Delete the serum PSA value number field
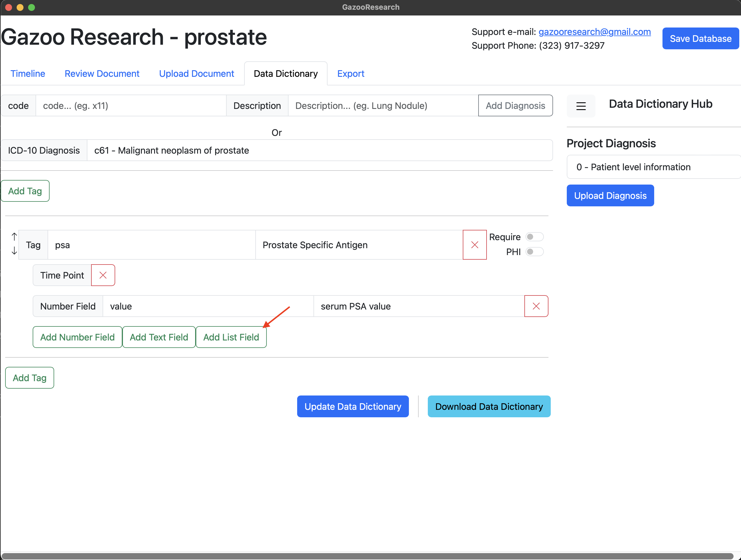The width and height of the screenshot is (741, 560). (536, 306)
